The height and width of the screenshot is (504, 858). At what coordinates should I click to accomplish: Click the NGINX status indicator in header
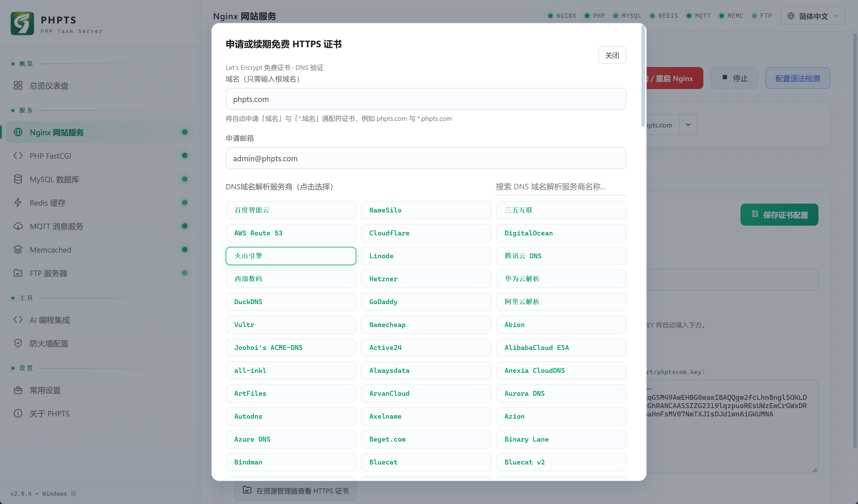(562, 16)
